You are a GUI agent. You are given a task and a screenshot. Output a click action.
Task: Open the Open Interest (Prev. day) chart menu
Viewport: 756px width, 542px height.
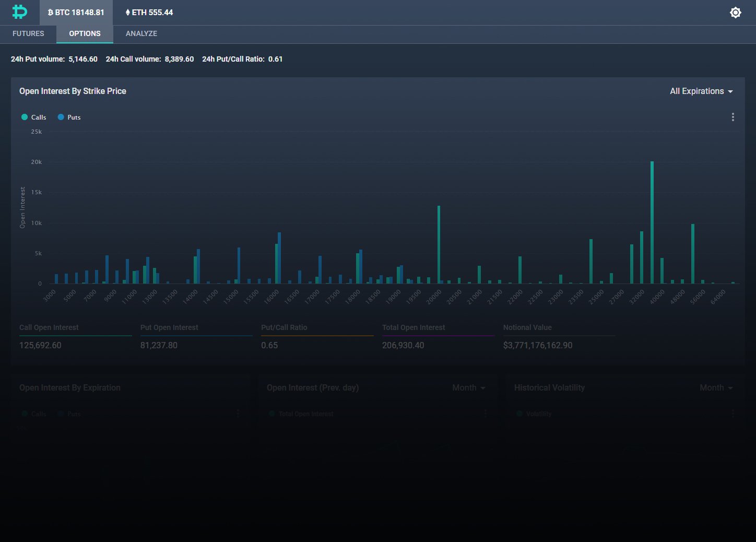point(486,414)
